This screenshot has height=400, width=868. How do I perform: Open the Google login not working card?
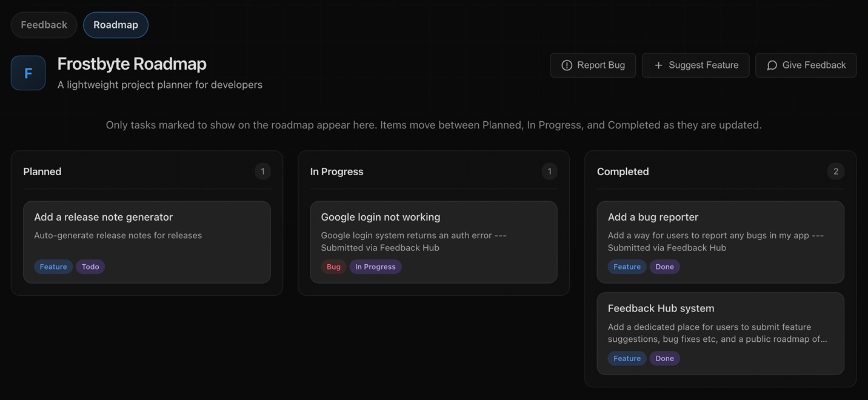coord(433,242)
